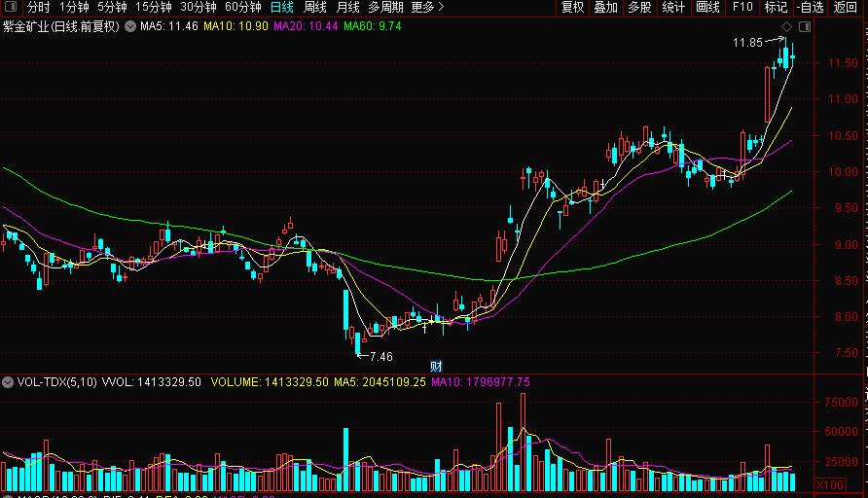Click the 75000 volume axis label

click(841, 403)
